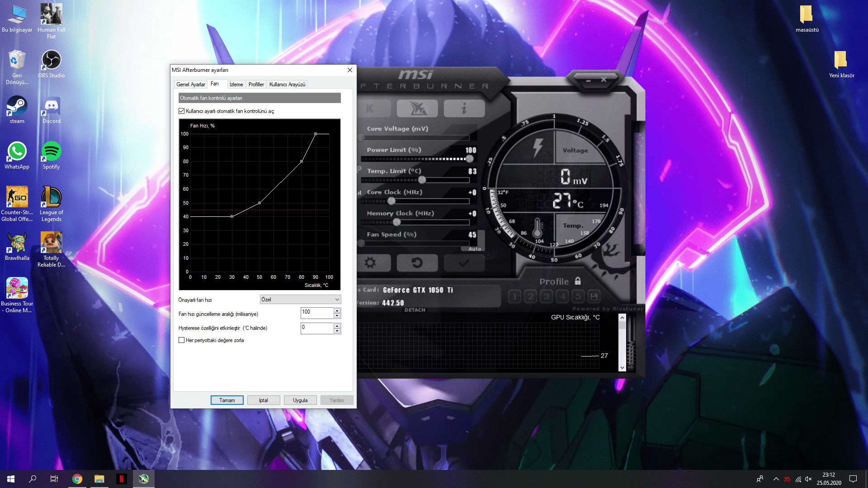Disable user-defined automatic fan control checkbox
This screenshot has width=868, height=488.
click(182, 111)
